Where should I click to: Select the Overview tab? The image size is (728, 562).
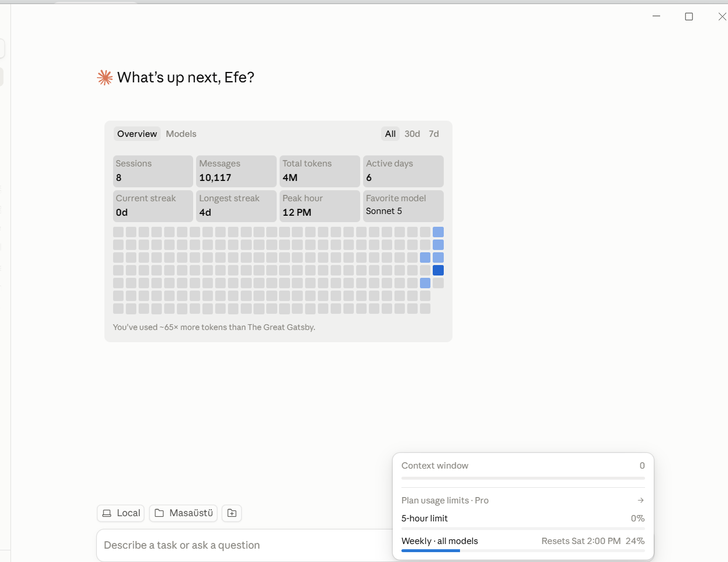pyautogui.click(x=137, y=134)
